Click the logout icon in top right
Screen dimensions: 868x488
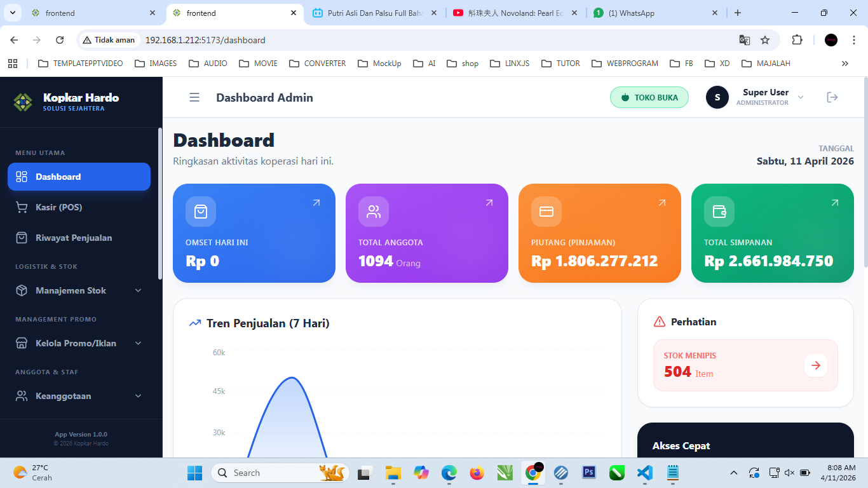832,97
